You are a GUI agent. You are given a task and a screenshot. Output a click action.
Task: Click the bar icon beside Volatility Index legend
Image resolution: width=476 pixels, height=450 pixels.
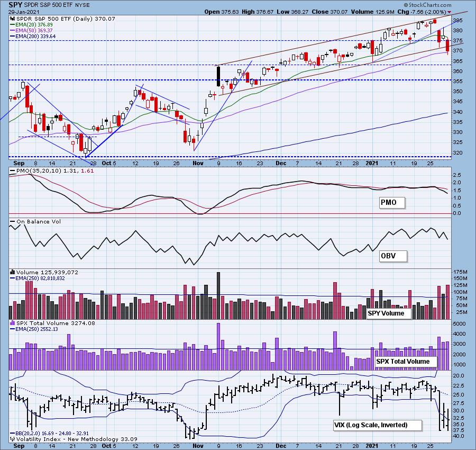point(13,439)
